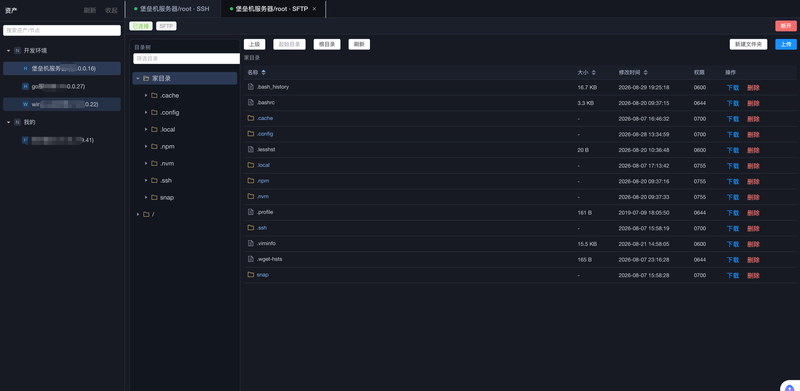Click 刷新 in the assets panel header
800x391 pixels.
click(90, 10)
